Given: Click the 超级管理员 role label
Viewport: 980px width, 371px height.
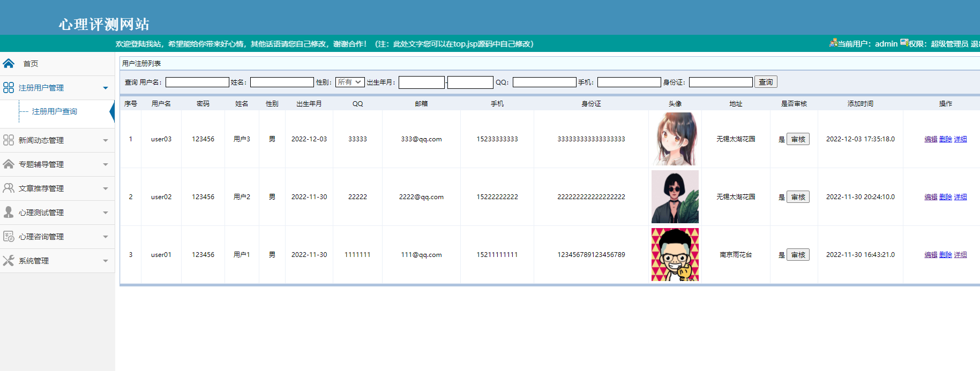Looking at the screenshot, I should point(949,44).
